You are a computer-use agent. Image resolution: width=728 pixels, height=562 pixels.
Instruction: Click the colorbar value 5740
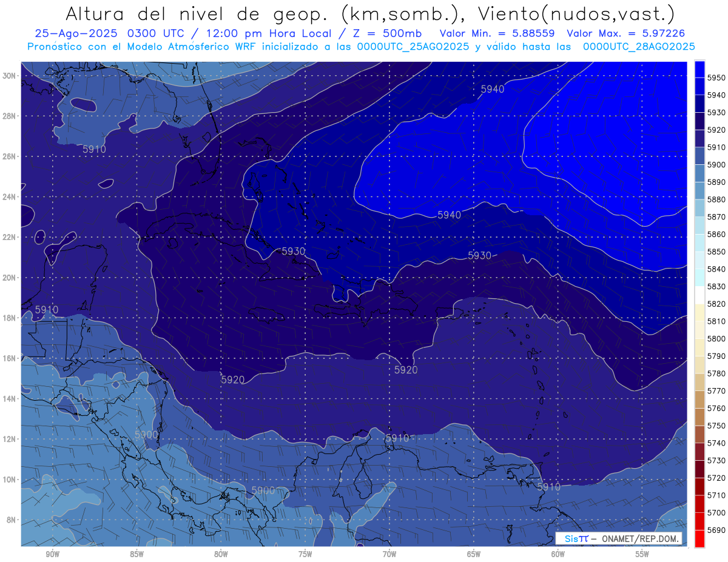click(x=716, y=443)
